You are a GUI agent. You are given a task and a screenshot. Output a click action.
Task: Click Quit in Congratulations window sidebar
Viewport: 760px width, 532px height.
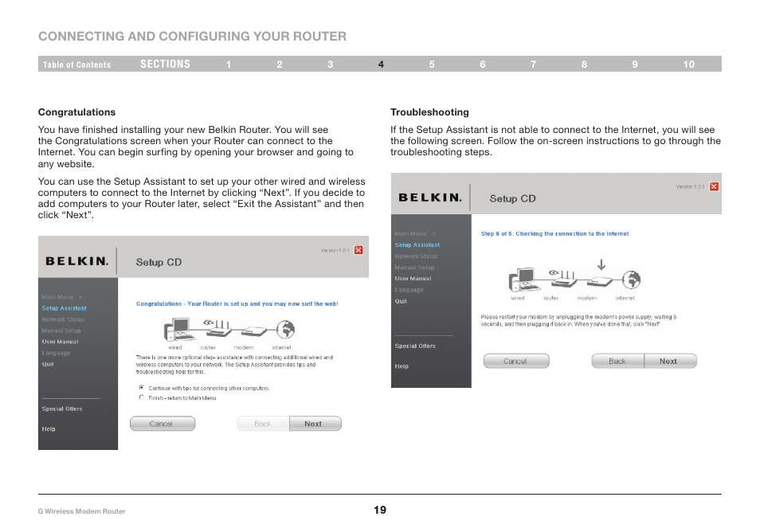coord(48,364)
